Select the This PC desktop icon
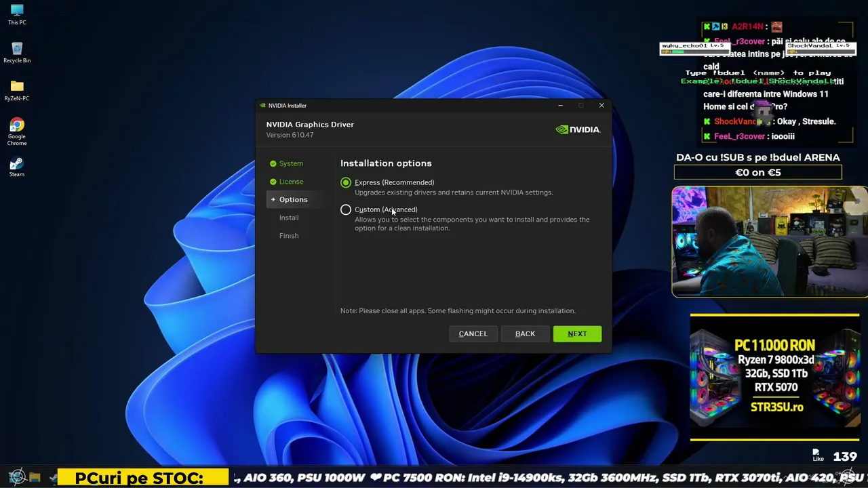The height and width of the screenshot is (488, 868). tap(17, 15)
